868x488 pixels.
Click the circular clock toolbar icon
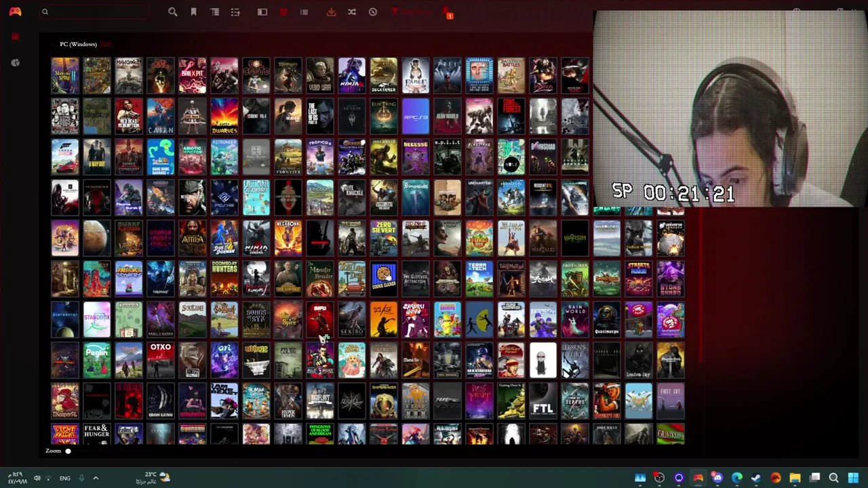point(373,12)
